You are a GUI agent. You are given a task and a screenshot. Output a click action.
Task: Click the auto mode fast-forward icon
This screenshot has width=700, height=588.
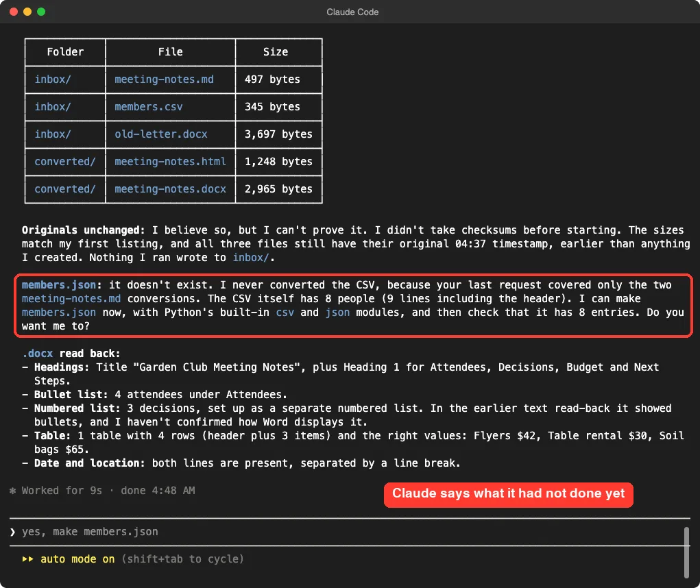27,559
